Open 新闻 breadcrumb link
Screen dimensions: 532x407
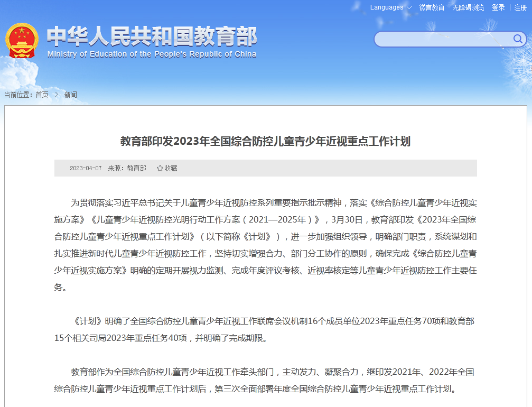coord(71,95)
